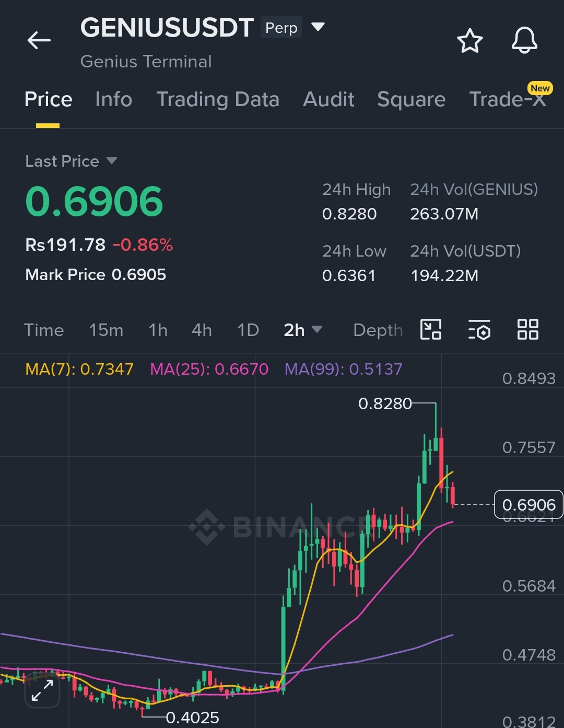The width and height of the screenshot is (564, 728).
Task: Tap the MA(99): 0.5137 indicator label
Action: (344, 369)
